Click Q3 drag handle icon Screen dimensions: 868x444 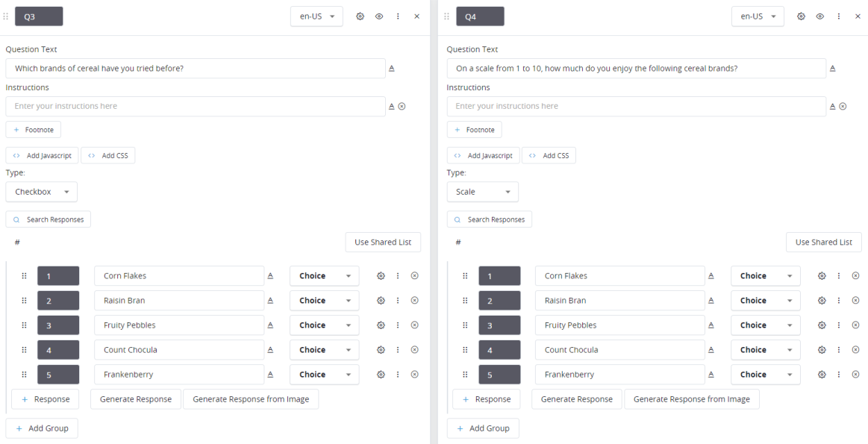(6, 16)
